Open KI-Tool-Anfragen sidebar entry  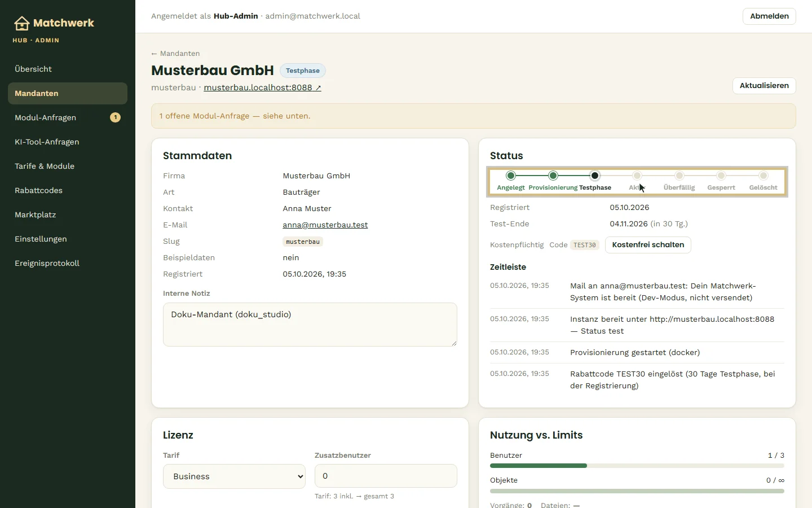(68, 142)
